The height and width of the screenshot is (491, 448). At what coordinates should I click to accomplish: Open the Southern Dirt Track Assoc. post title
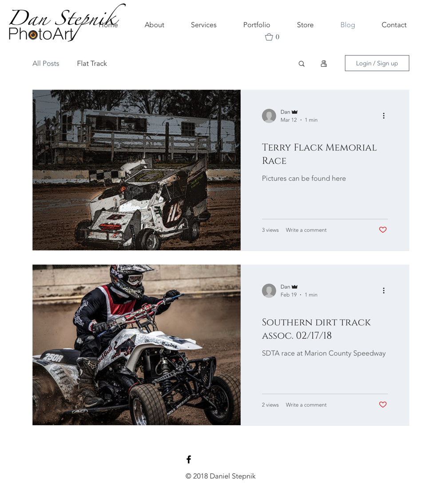pyautogui.click(x=316, y=329)
